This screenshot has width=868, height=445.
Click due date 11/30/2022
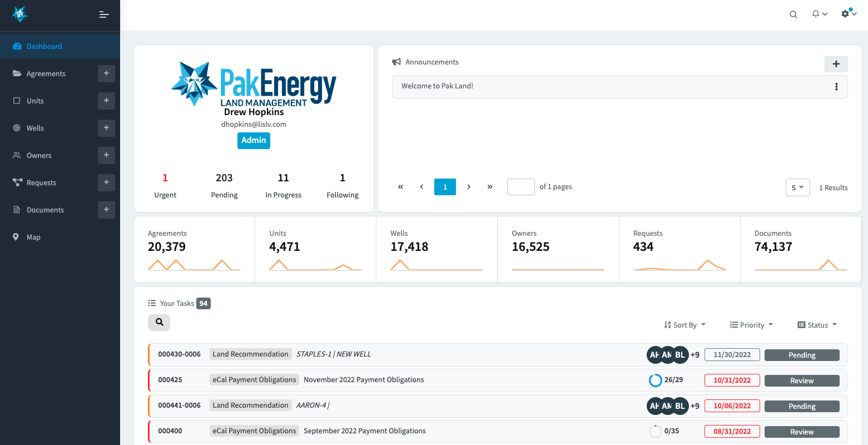point(732,355)
